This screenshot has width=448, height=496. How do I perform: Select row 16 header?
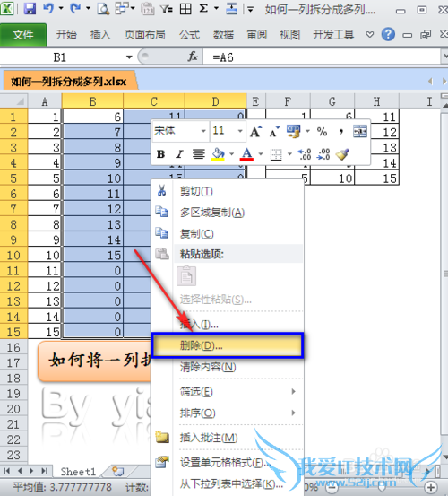[13, 347]
